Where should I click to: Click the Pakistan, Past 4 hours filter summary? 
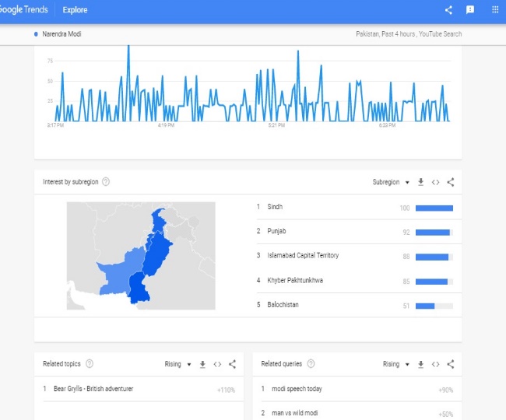pyautogui.click(x=409, y=34)
